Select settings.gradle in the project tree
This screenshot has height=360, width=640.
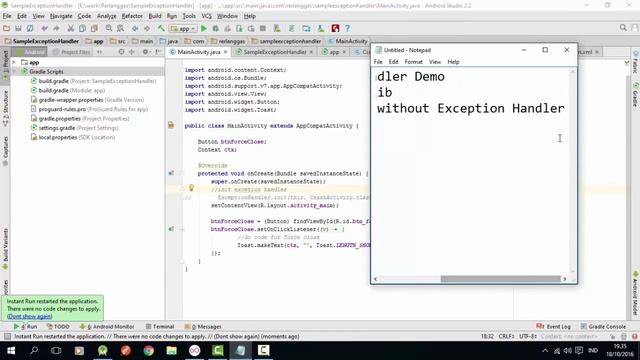(x=75, y=128)
